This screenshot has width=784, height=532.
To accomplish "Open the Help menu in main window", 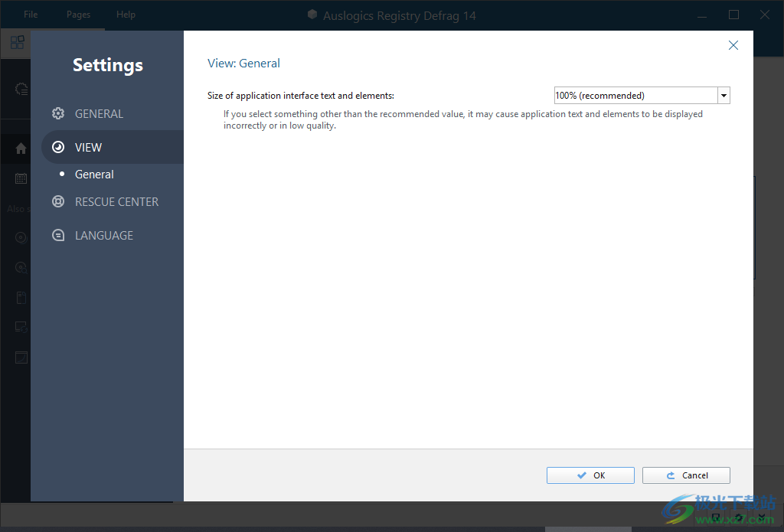I will [126, 15].
